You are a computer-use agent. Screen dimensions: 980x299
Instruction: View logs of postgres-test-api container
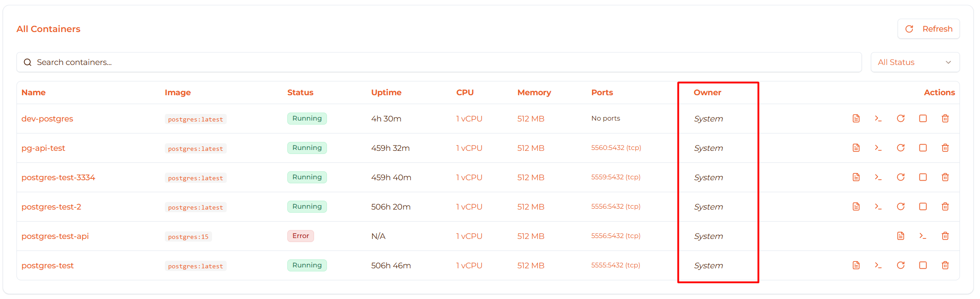pos(900,236)
